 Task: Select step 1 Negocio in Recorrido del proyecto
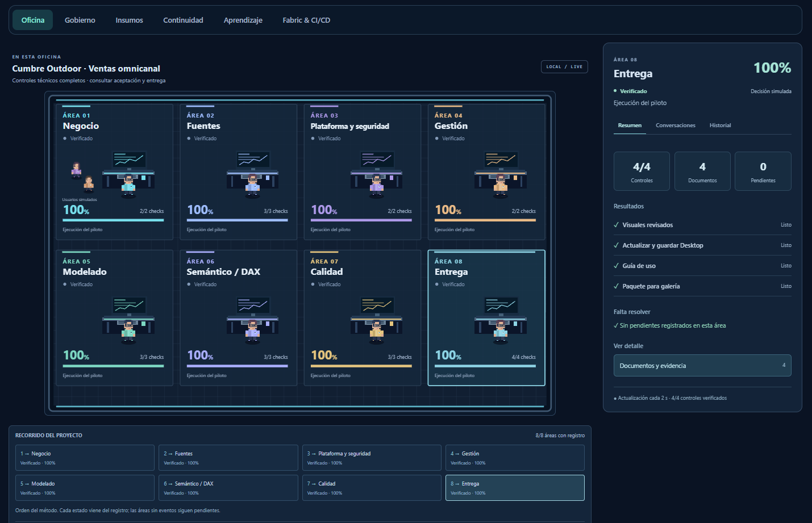coord(85,458)
